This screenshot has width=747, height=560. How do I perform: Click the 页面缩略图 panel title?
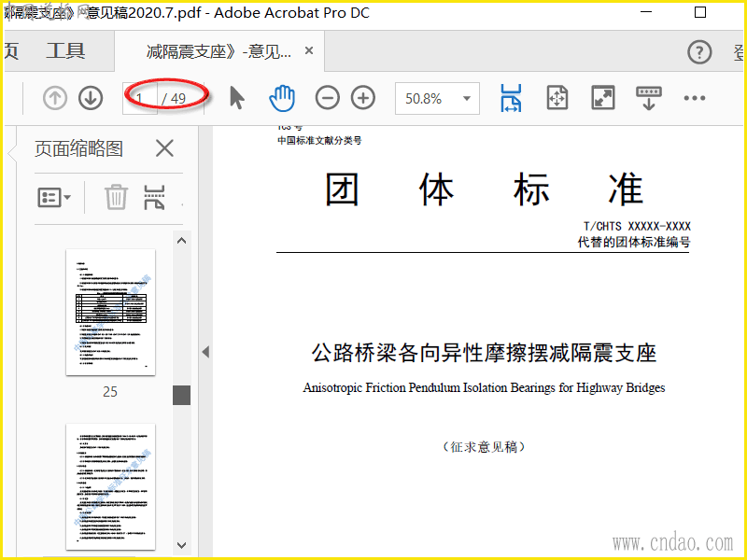78,148
